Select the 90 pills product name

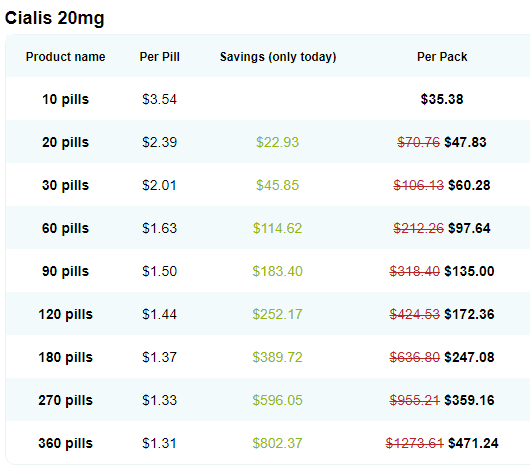65,271
